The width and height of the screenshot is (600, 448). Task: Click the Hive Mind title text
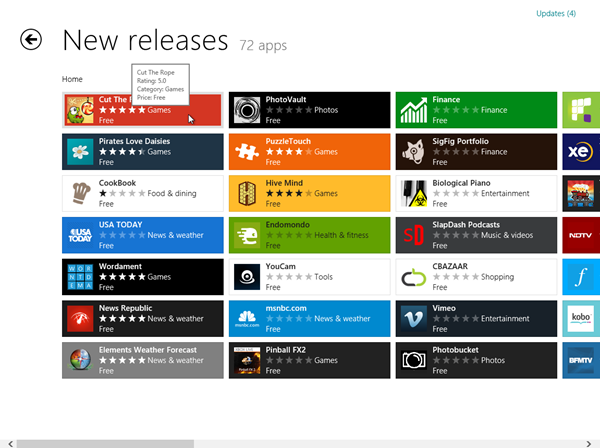point(284,183)
